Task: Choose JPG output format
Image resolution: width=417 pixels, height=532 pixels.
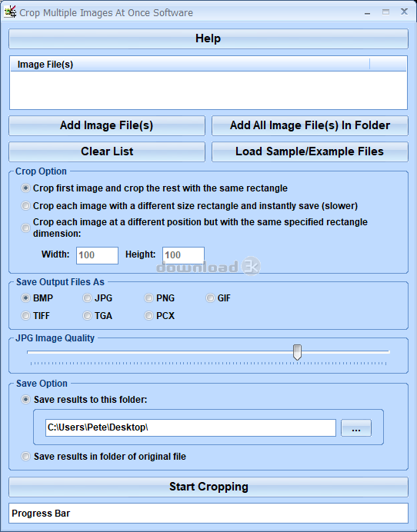Action: tap(87, 298)
